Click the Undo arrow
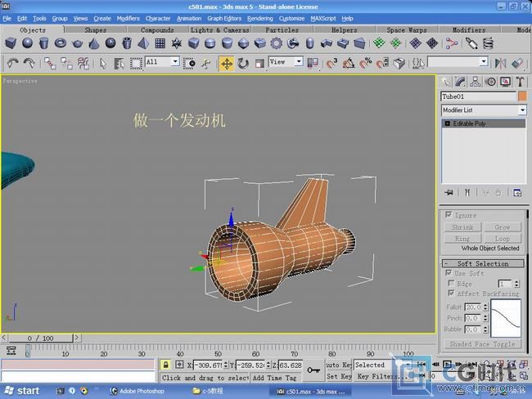This screenshot has width=532, height=399. pyautogui.click(x=12, y=63)
